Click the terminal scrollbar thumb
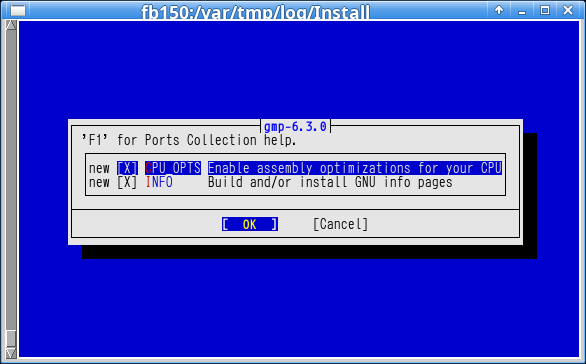 [x=11, y=339]
